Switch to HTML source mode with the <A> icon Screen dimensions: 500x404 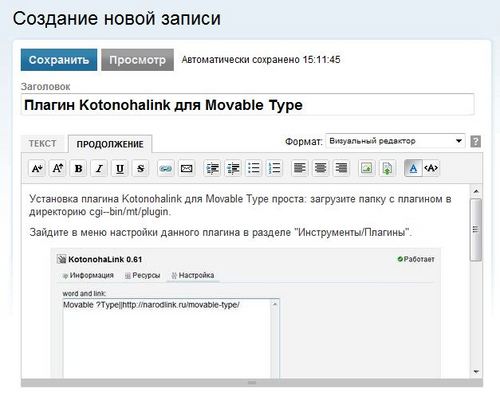tap(431, 168)
